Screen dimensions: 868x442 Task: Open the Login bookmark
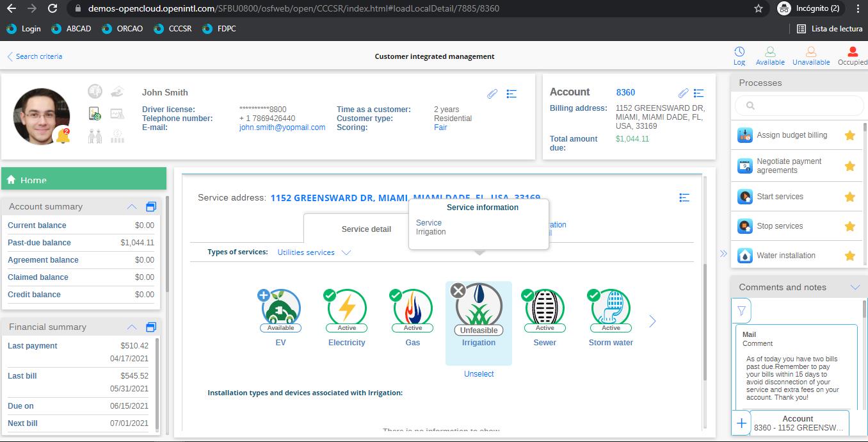pos(23,29)
